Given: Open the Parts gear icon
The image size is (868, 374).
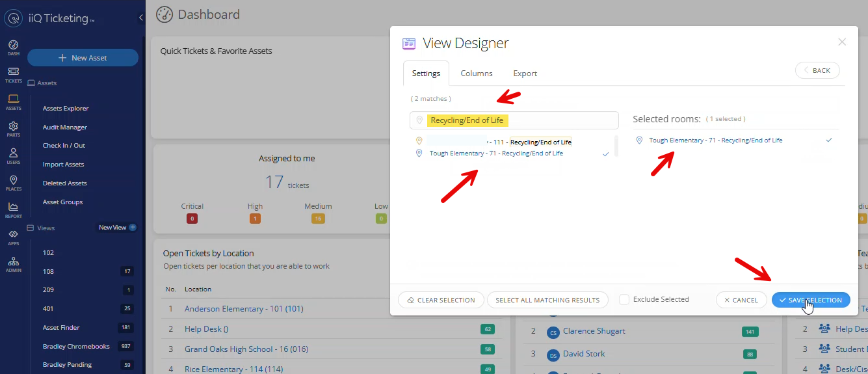Looking at the screenshot, I should click(x=13, y=129).
